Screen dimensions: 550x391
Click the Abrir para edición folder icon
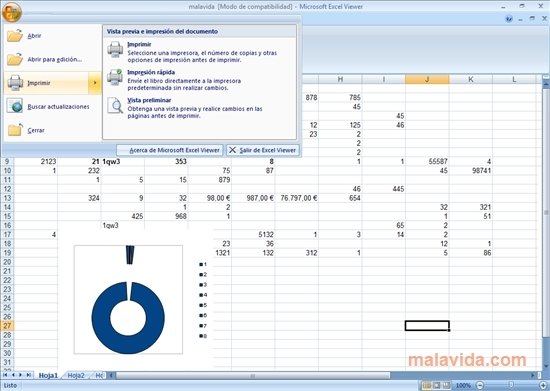tap(15, 59)
